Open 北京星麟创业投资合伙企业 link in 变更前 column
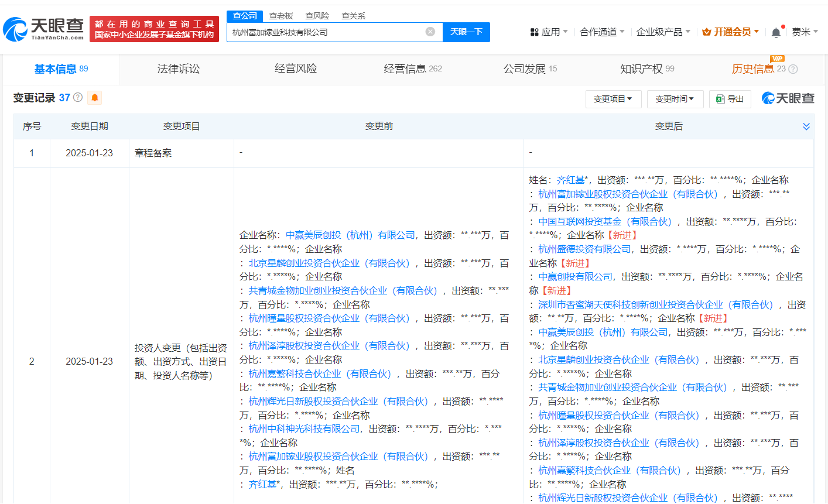The height and width of the screenshot is (504, 828). (x=329, y=263)
